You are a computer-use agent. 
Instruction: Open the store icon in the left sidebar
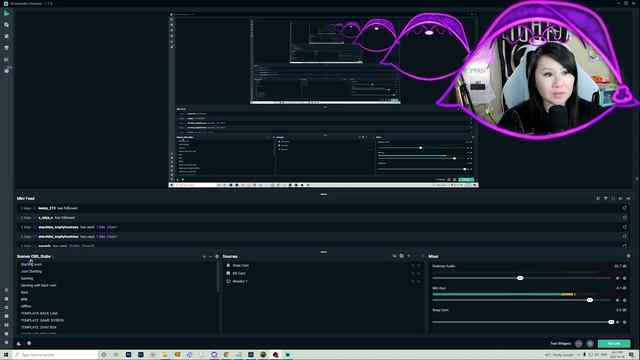coord(6,48)
